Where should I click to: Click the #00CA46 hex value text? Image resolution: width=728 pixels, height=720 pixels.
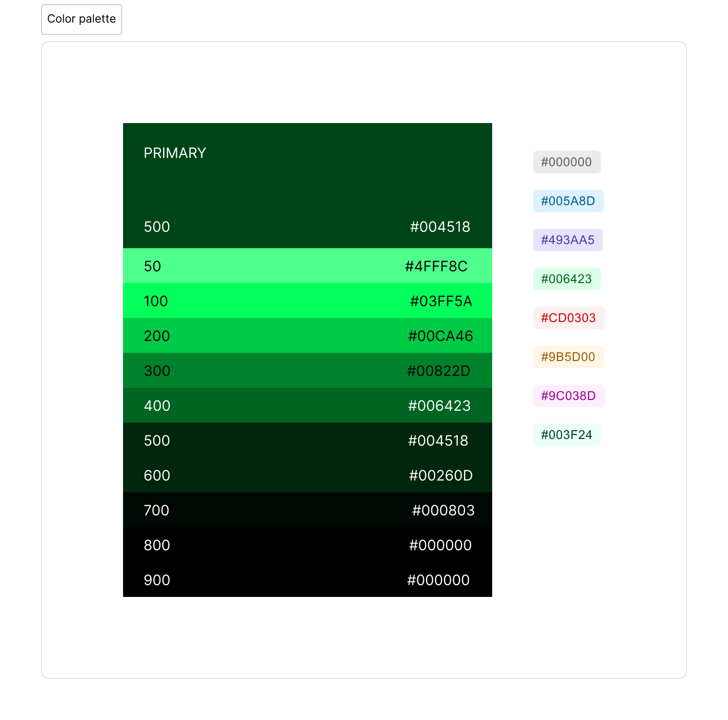(x=440, y=336)
